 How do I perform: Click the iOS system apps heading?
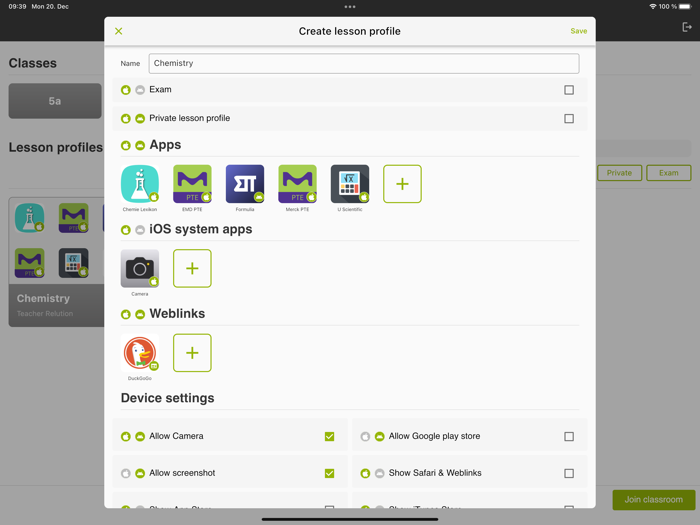point(200,229)
